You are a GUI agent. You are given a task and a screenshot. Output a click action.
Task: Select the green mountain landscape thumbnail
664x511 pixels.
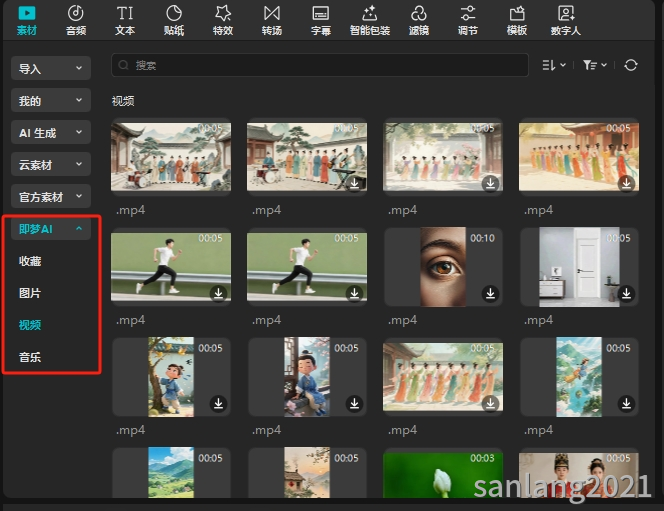click(171, 472)
